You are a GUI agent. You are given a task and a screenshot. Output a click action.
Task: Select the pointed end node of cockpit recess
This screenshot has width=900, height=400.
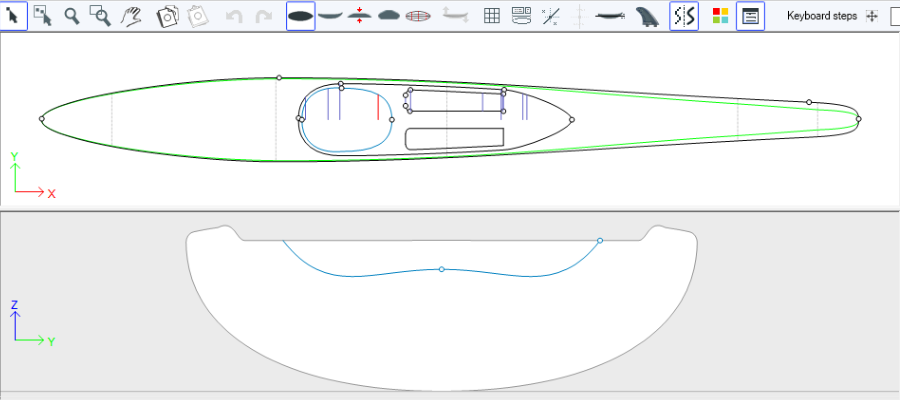point(572,119)
